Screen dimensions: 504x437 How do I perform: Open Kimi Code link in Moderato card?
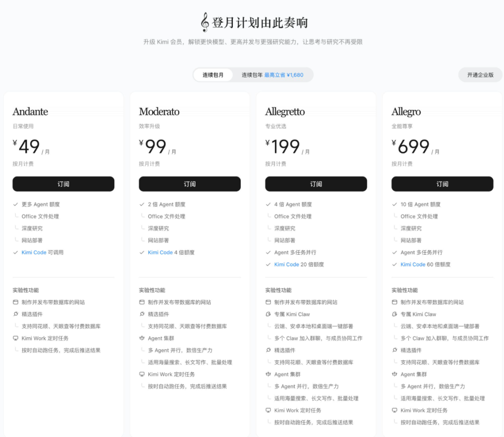(160, 253)
